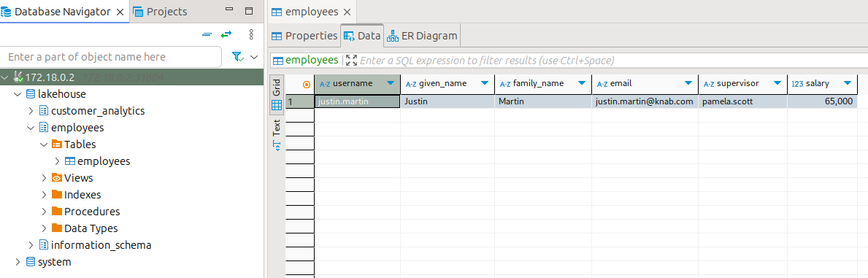The height and width of the screenshot is (278, 868).
Task: Open navigator view menu (three dots)
Action: 251,34
